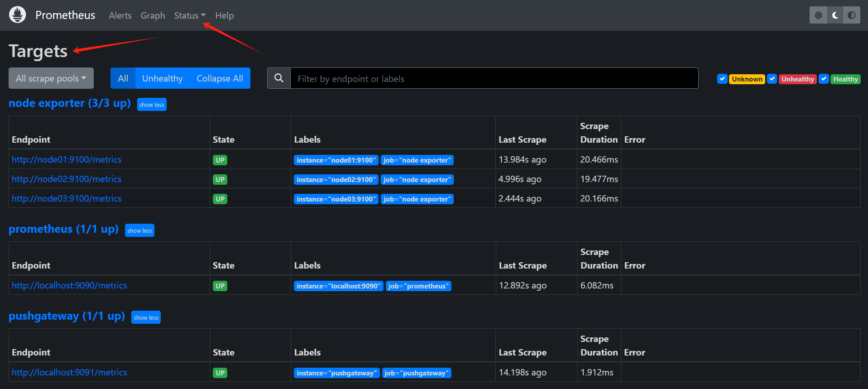The width and height of the screenshot is (868, 389).
Task: Open http://localhost:9091/metrics endpoint
Action: [x=69, y=372]
